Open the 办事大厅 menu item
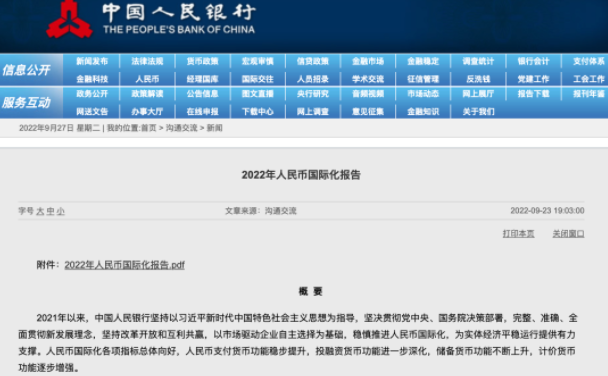Viewport: 608px width, 376px height. 147,112
